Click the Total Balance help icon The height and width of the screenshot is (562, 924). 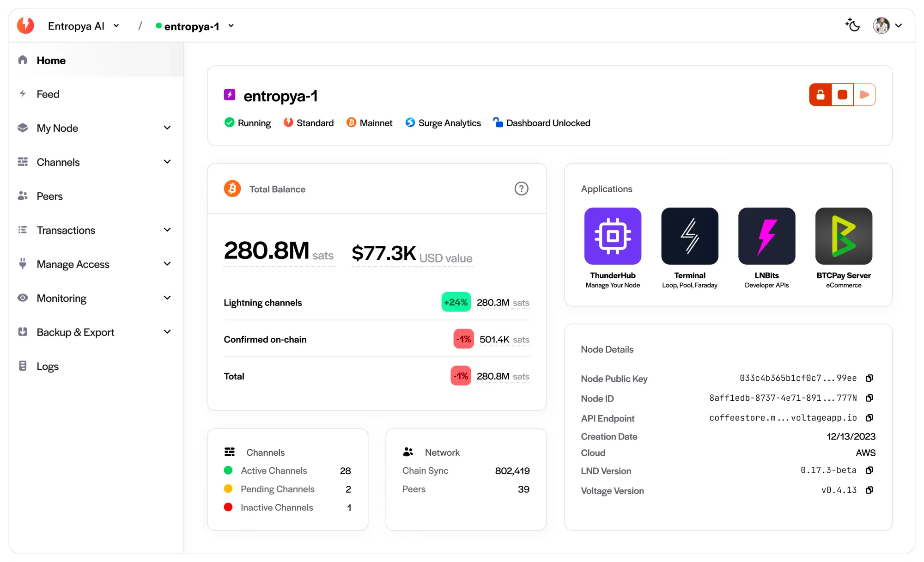coord(521,189)
